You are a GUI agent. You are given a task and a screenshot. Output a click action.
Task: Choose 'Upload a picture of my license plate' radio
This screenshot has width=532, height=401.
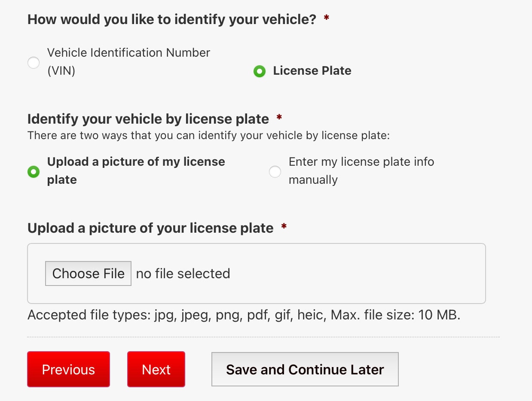pos(34,172)
